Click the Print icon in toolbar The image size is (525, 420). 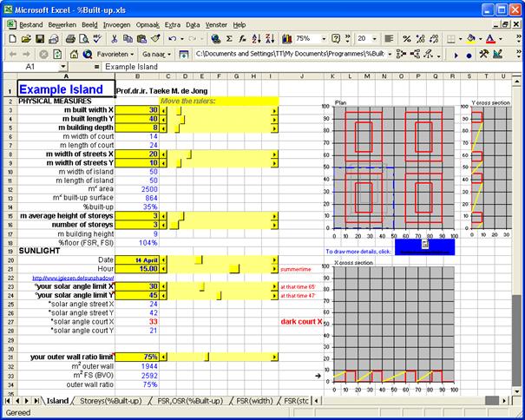point(70,39)
